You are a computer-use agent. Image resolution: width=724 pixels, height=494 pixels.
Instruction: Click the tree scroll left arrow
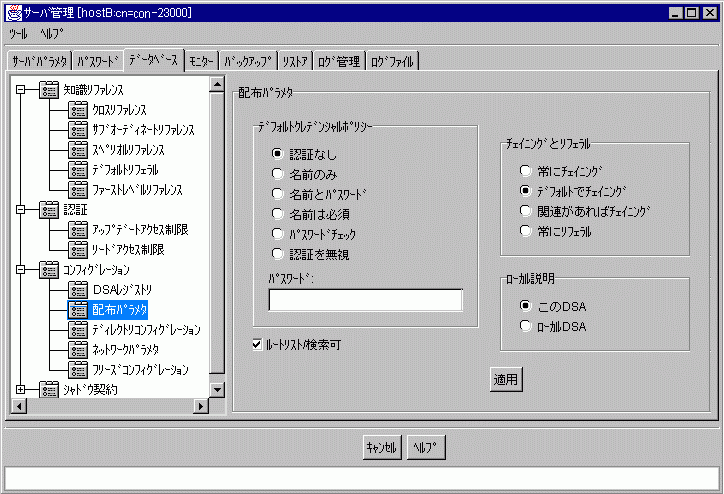coord(19,406)
